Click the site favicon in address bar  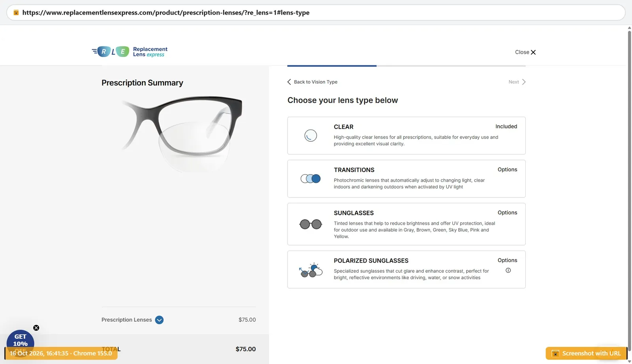[x=16, y=13]
